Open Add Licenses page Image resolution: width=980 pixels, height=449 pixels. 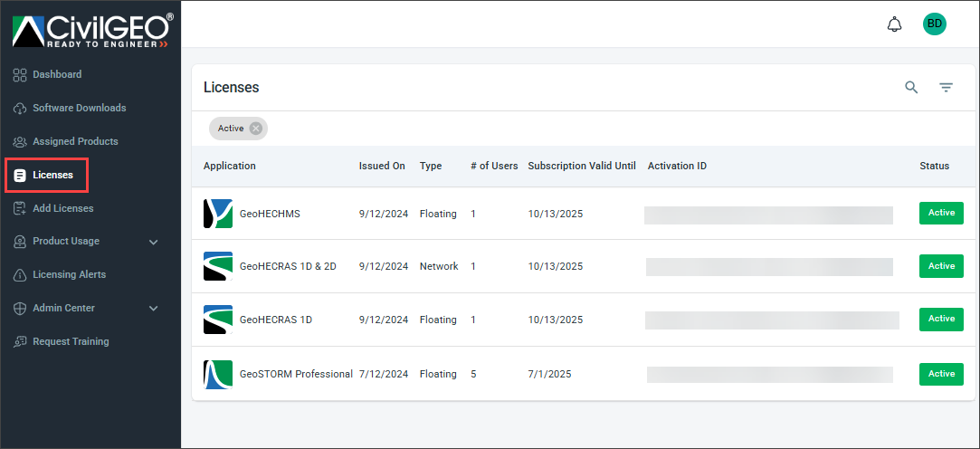[x=63, y=208]
